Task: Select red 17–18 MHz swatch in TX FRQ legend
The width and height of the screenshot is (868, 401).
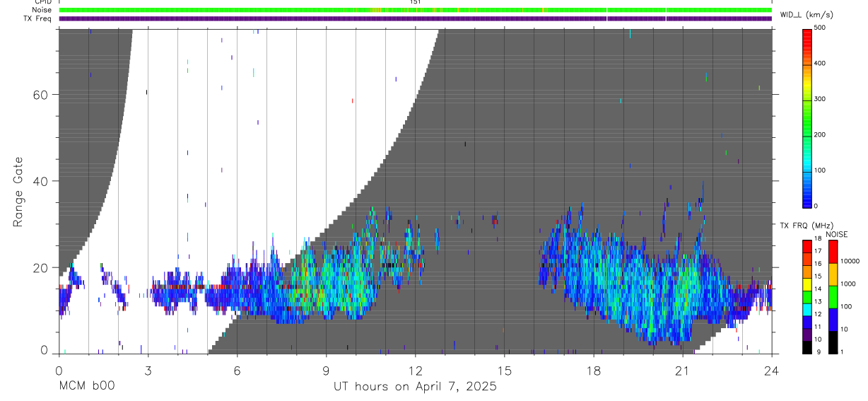Action: [x=808, y=246]
